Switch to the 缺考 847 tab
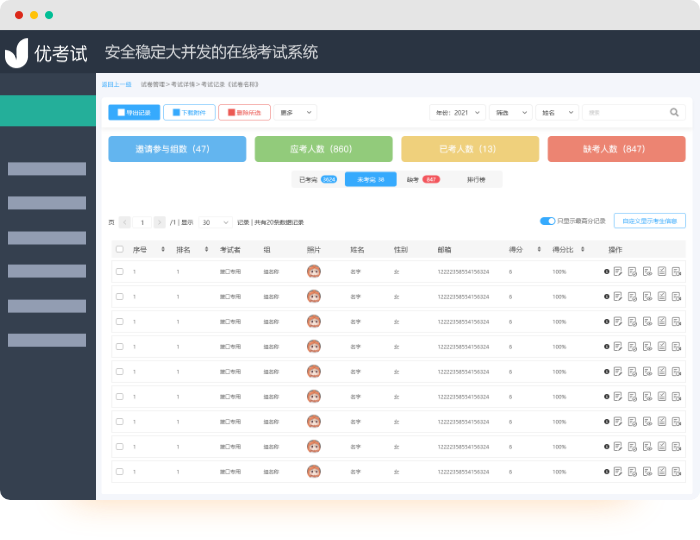700x540 pixels. [x=423, y=179]
